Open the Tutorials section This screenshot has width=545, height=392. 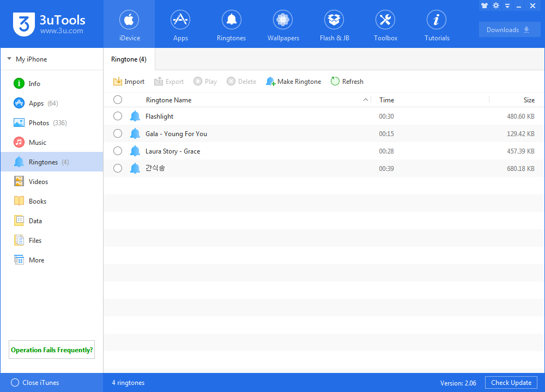pyautogui.click(x=437, y=24)
